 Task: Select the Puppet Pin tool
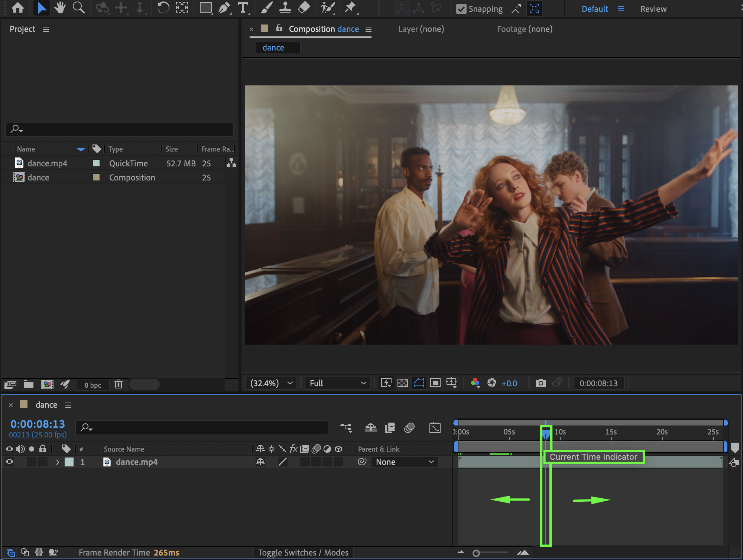point(350,8)
